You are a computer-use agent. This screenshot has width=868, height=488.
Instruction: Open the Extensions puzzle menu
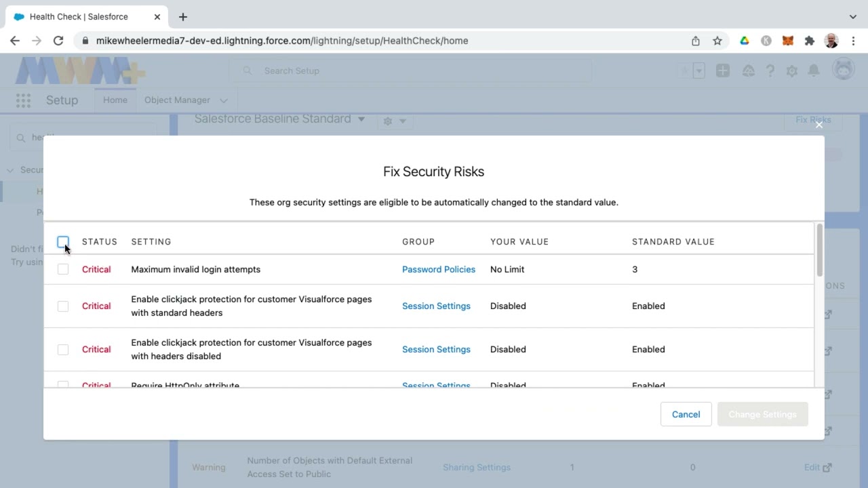pos(810,41)
